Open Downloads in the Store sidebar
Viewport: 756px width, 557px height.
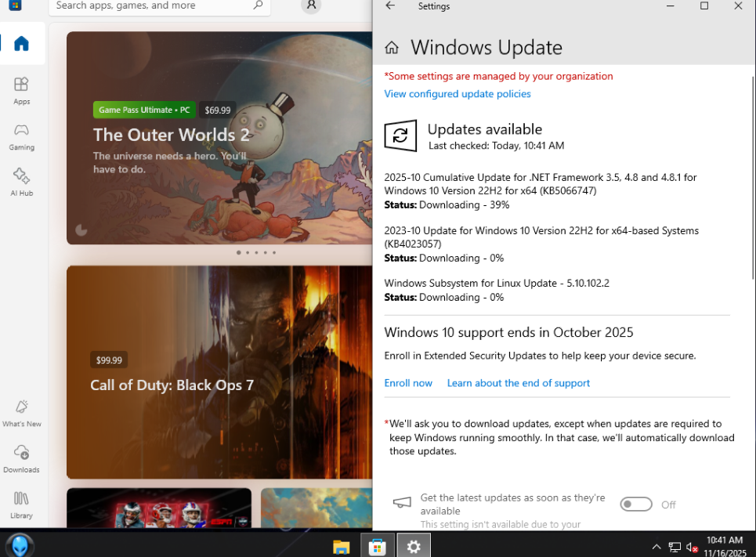tap(22, 459)
